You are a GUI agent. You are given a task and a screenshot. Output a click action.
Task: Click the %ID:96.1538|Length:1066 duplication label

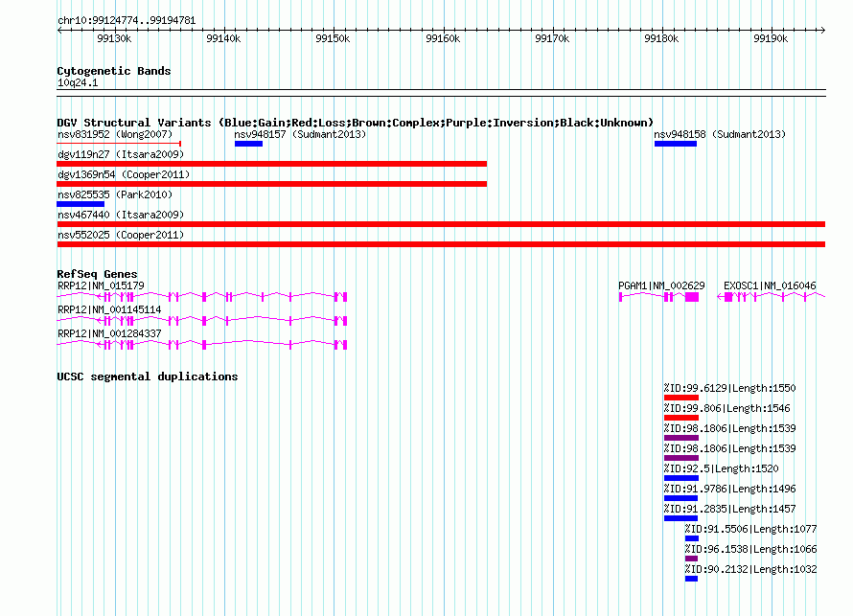(750, 549)
